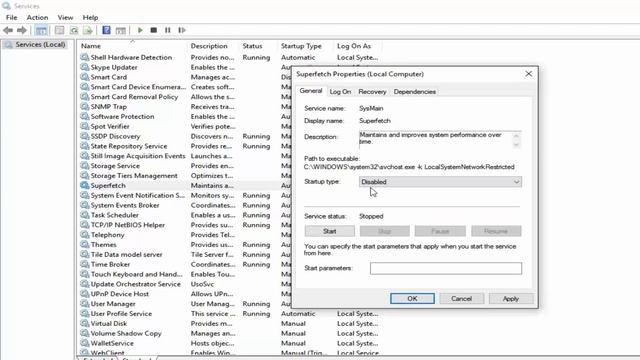640x360 pixels.
Task: Click the gear icon beside WalletService
Action: [x=84, y=343]
